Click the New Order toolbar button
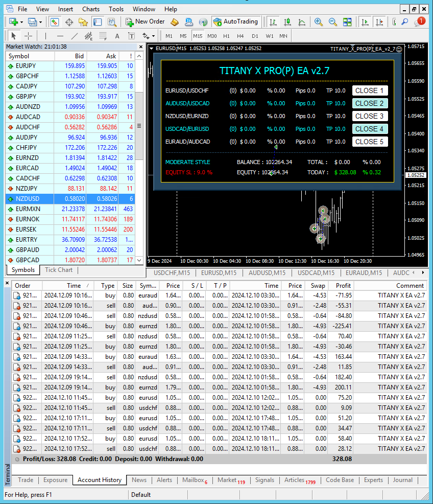Viewport: 433px width, 504px height. tap(145, 22)
